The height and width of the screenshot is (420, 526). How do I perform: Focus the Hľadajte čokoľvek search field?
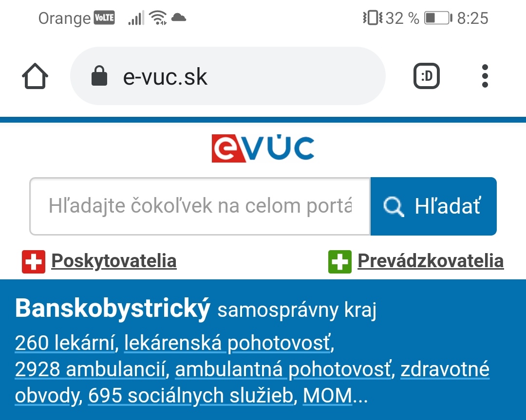200,206
